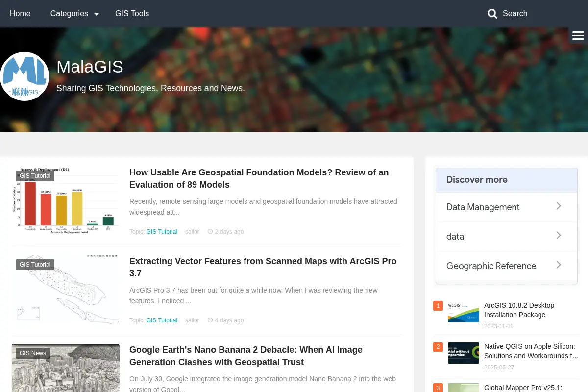Click clock icon beside '4 days ago'
The image size is (588, 392).
[210, 320]
